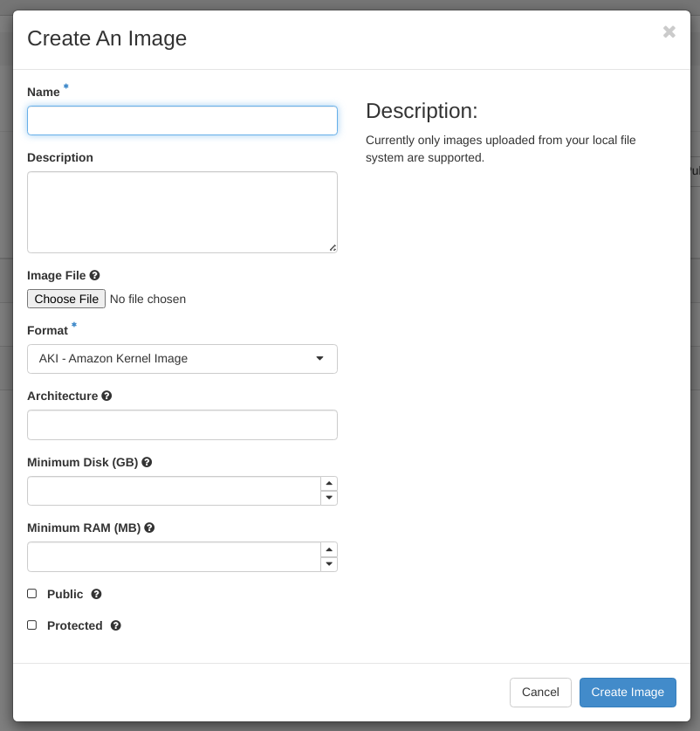The image size is (700, 731).
Task: Focus the Name input field
Action: pos(182,121)
